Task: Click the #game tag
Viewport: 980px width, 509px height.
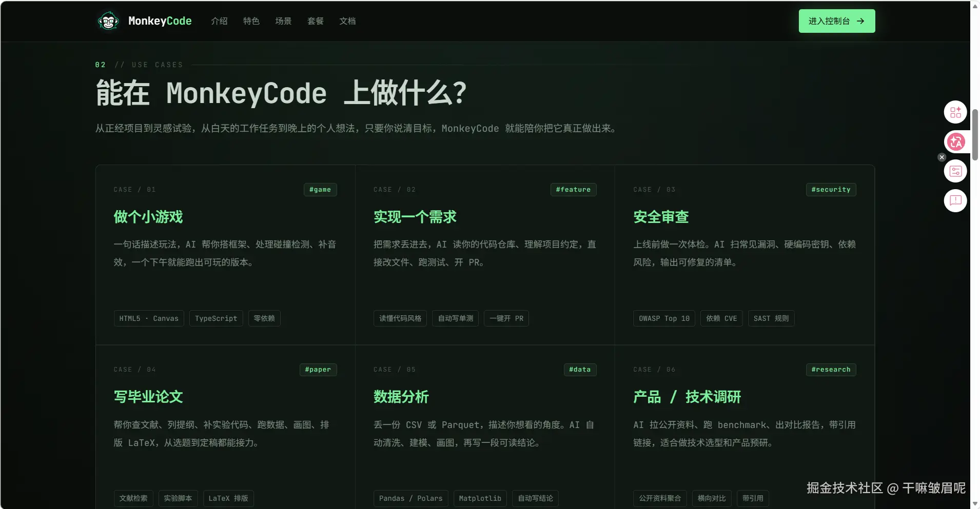Action: (320, 190)
